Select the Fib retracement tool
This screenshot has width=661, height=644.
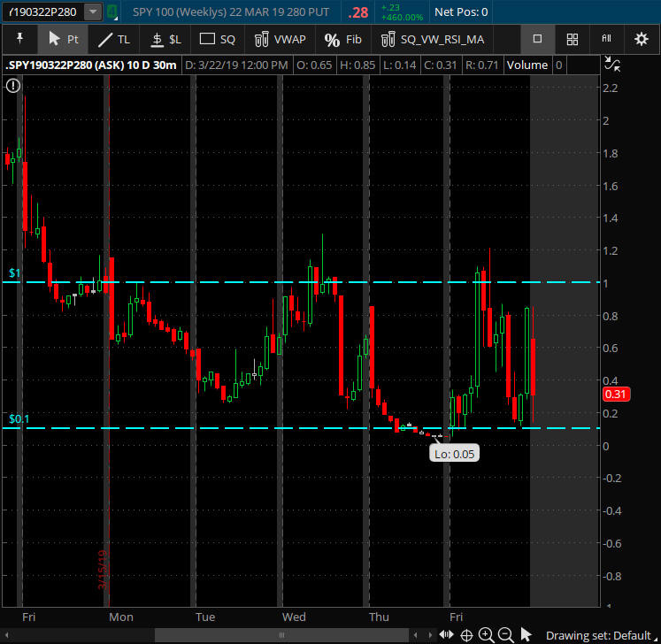(343, 39)
